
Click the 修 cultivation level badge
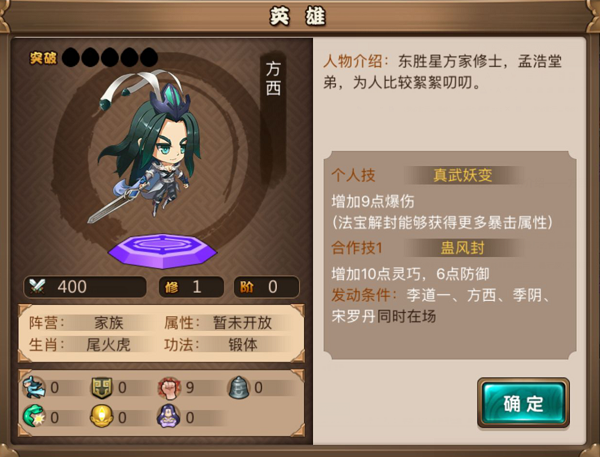(191, 287)
